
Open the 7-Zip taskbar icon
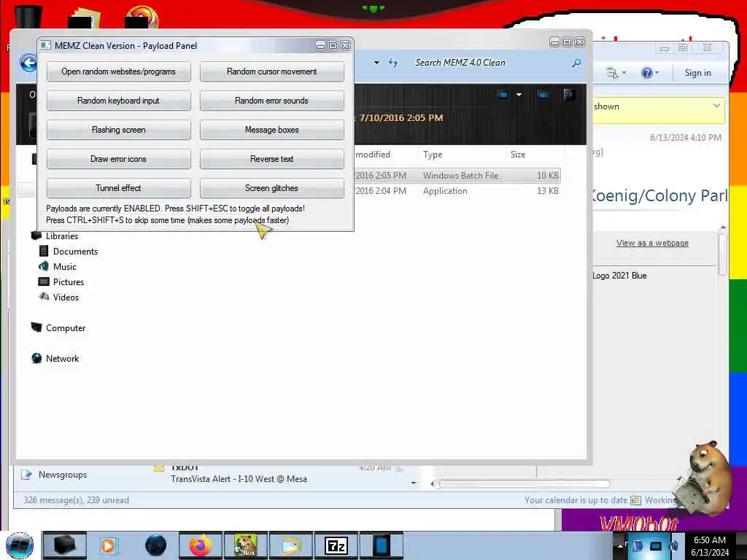336,545
